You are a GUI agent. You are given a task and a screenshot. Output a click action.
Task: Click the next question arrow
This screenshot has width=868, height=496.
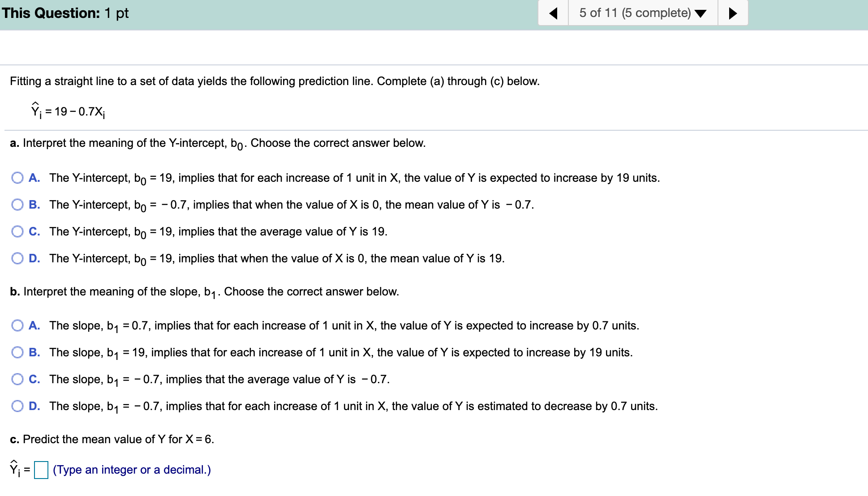tap(733, 13)
